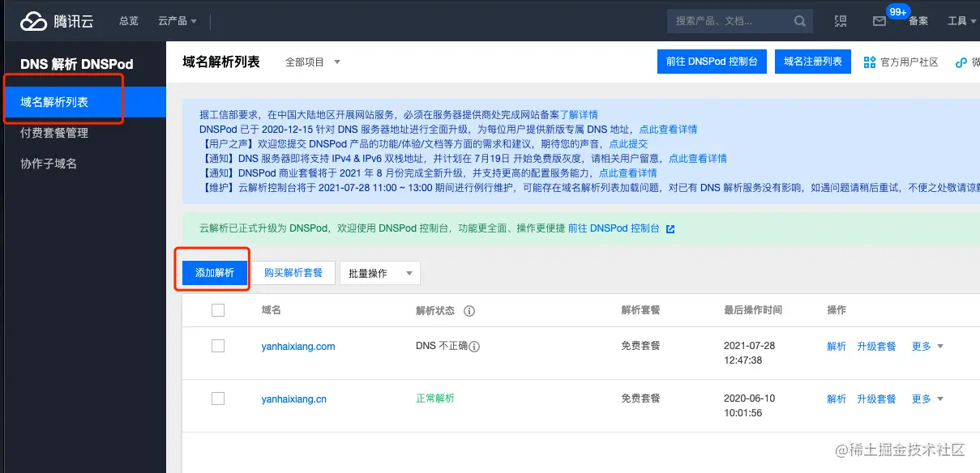Viewport: 980px width, 473px height.
Task: Click 点此查看详情 in 2020-12-15 upgrade notice
Action: click(668, 130)
